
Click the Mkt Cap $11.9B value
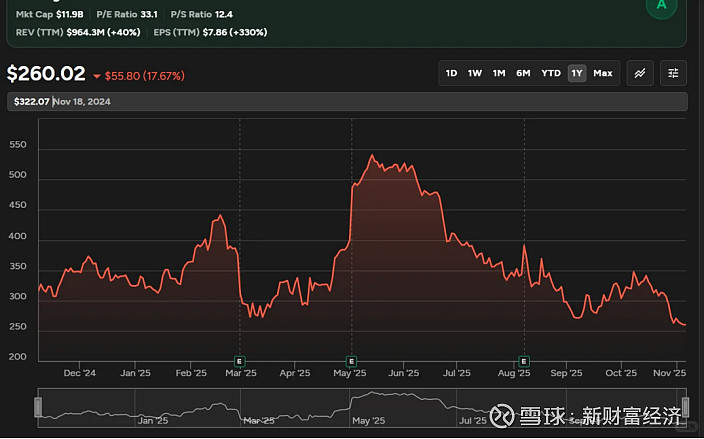click(x=49, y=14)
